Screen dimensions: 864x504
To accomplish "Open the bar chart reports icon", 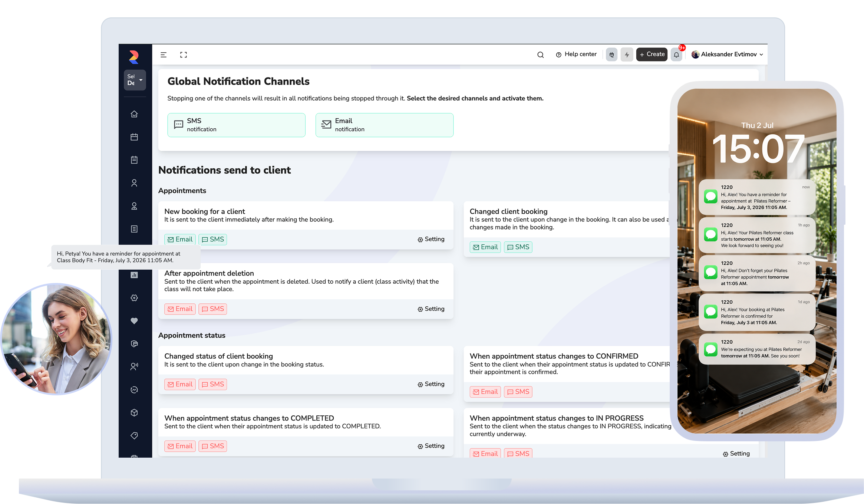I will coord(134,275).
